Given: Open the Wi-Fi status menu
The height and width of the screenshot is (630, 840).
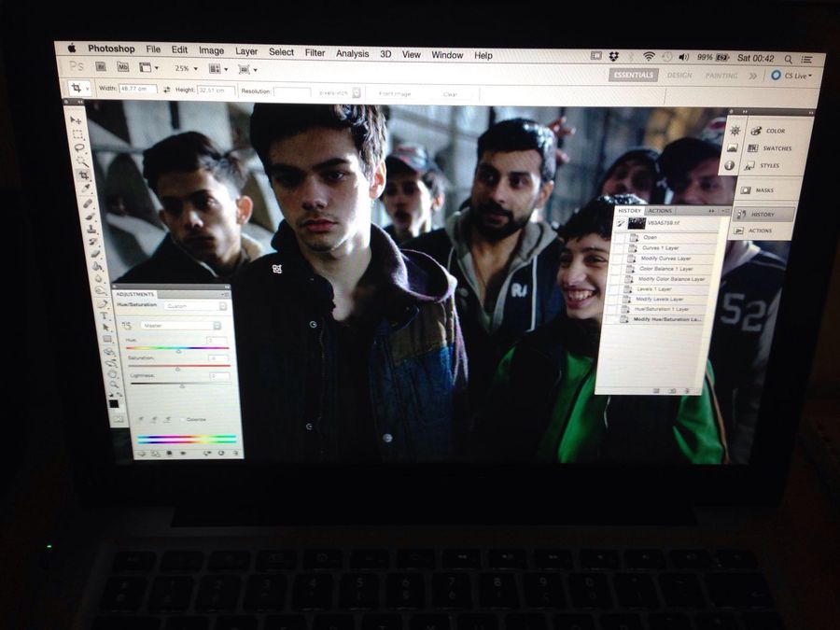Looking at the screenshot, I should [649, 56].
